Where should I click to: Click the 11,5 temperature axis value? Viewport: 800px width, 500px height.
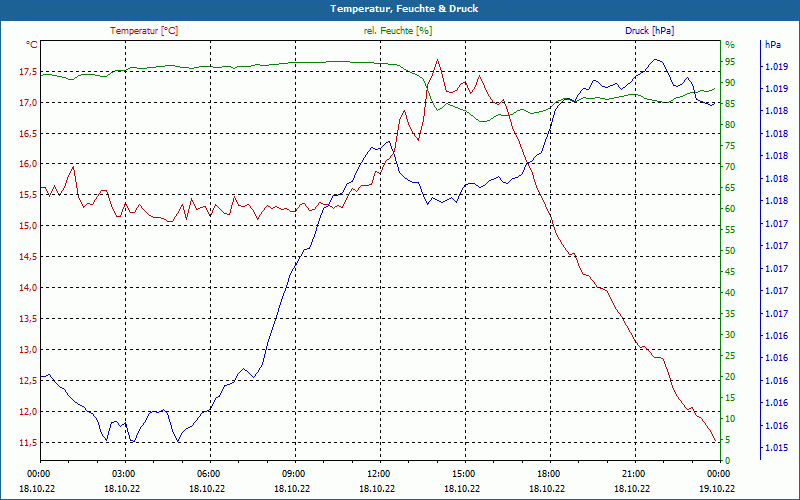(28, 443)
